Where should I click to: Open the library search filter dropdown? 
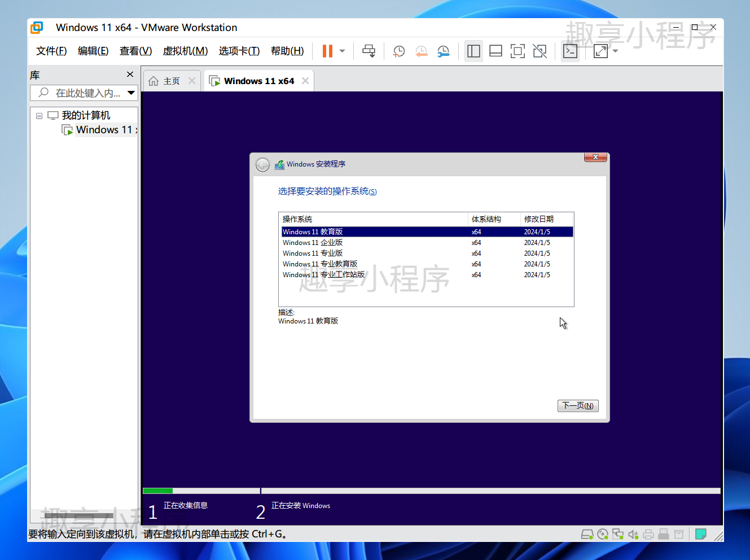[x=131, y=93]
